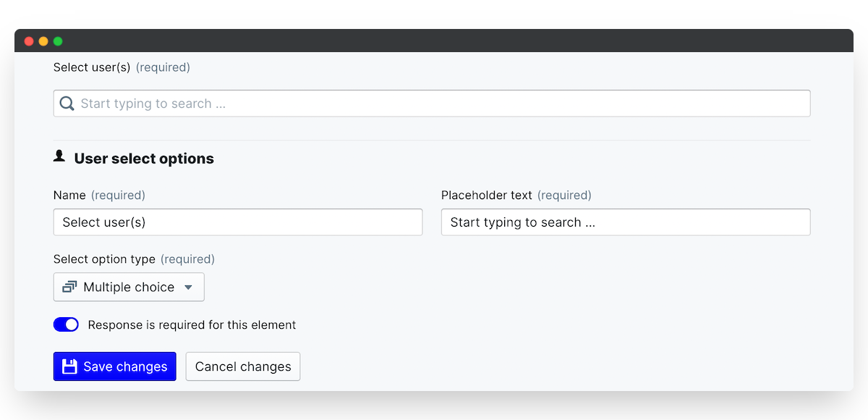The width and height of the screenshot is (868, 420).
Task: Click the magnifier icon in the user search field
Action: coord(67,104)
